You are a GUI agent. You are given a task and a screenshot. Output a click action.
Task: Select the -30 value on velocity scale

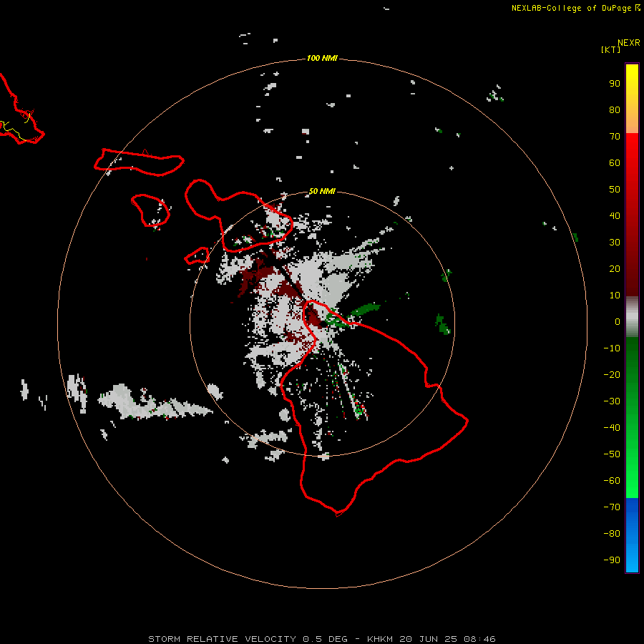coord(612,401)
